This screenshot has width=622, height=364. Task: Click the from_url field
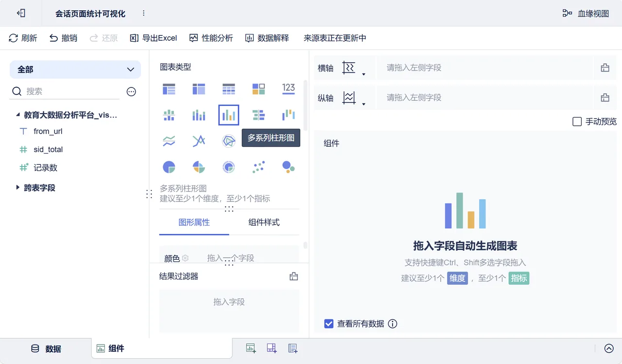tap(48, 131)
